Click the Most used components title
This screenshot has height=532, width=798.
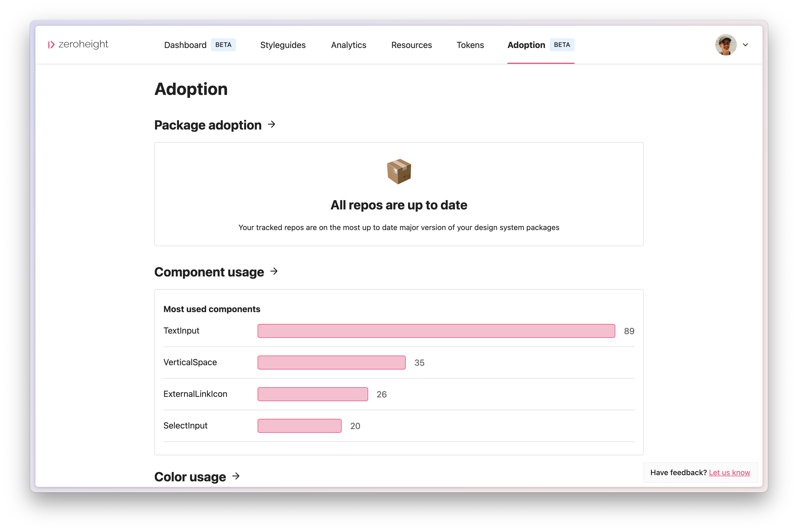[x=212, y=309]
